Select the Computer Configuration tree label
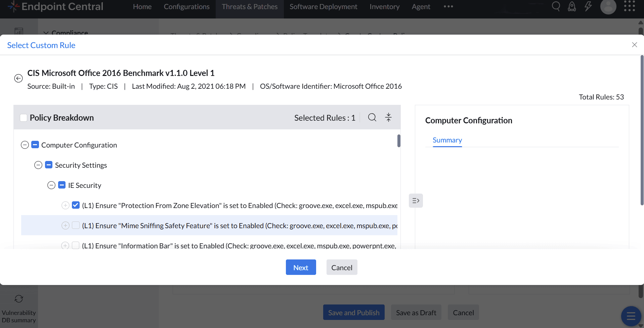This screenshot has height=328, width=644. click(79, 145)
